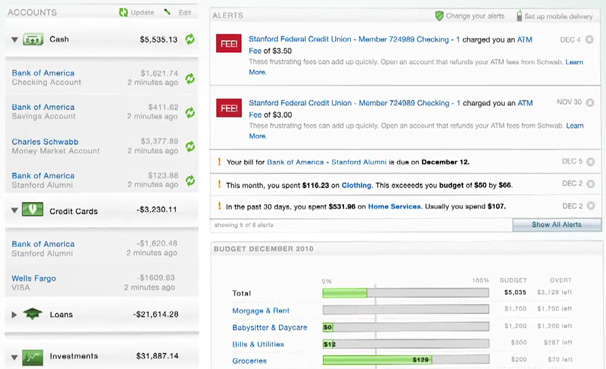
Task: Click the Bills & Utilities $12 progress bar
Action: click(x=406, y=343)
